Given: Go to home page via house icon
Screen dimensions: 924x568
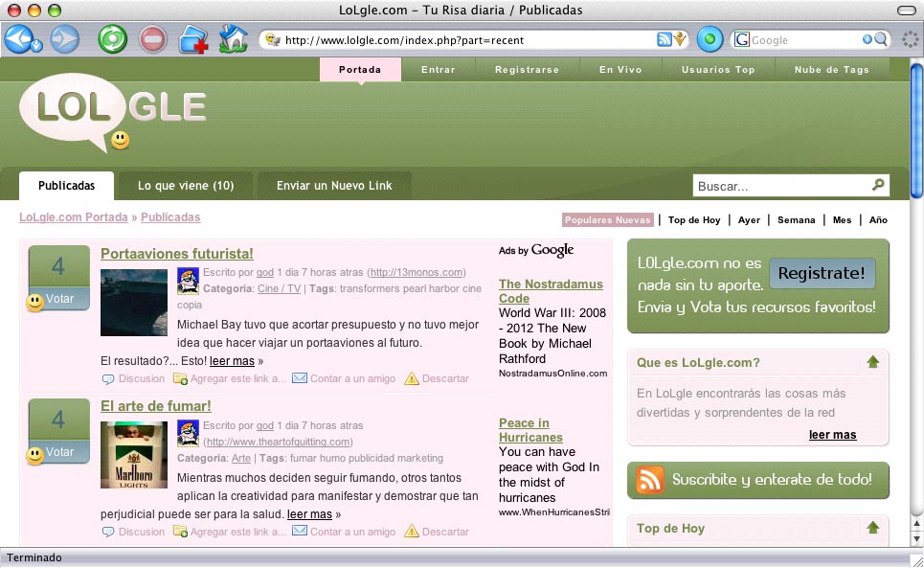Looking at the screenshot, I should pos(233,39).
